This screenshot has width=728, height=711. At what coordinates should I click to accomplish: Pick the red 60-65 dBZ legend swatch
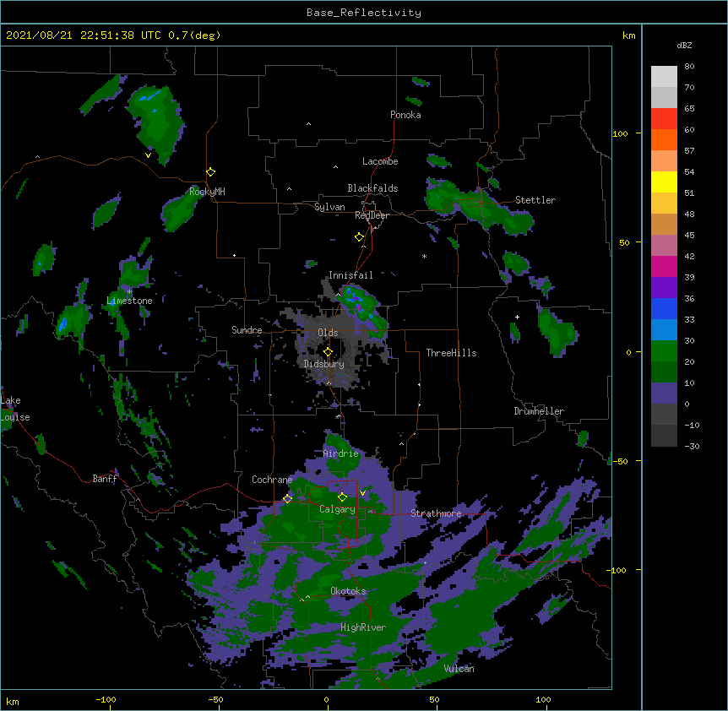(664, 118)
